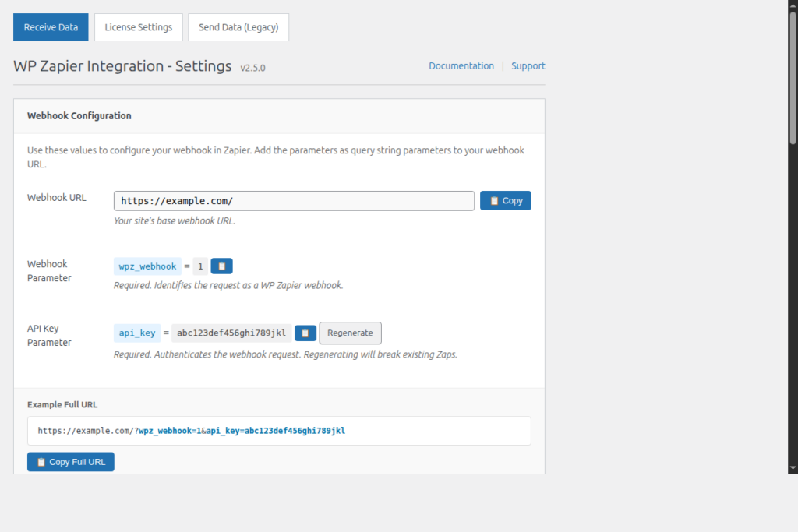Viewport: 798px width, 532px height.
Task: Click the Webhook Parameter label
Action: [49, 271]
